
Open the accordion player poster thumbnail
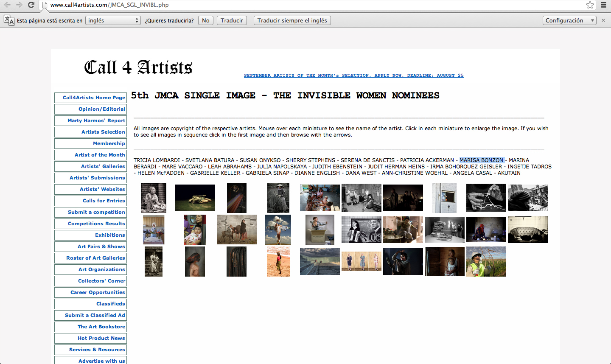(x=361, y=230)
